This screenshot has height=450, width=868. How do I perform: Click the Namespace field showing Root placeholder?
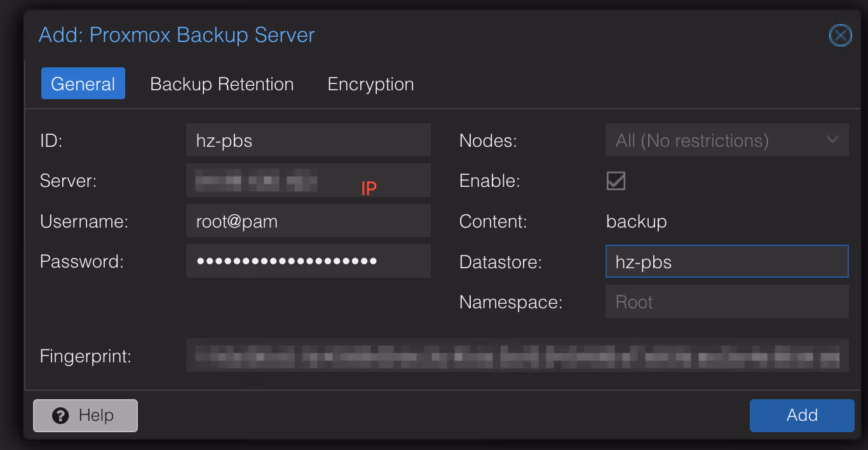726,301
